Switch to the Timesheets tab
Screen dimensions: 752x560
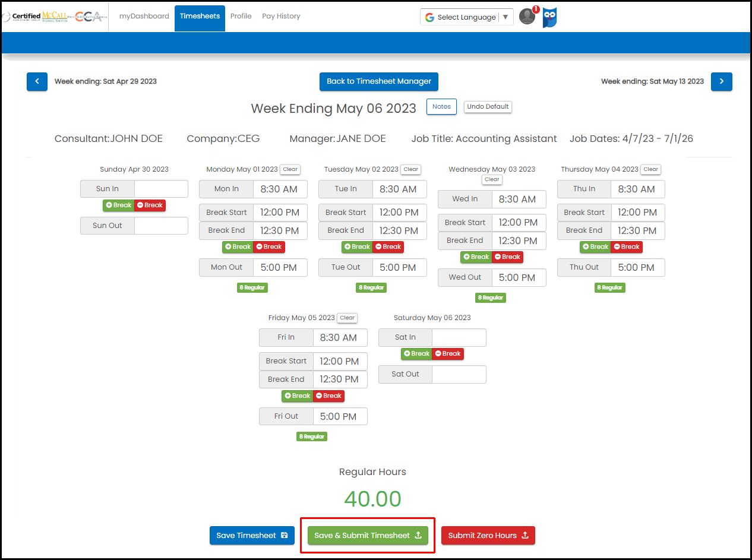point(200,18)
